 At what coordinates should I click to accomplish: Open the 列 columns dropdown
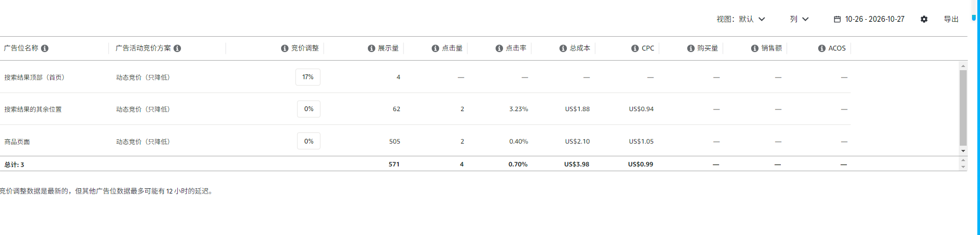click(x=800, y=19)
